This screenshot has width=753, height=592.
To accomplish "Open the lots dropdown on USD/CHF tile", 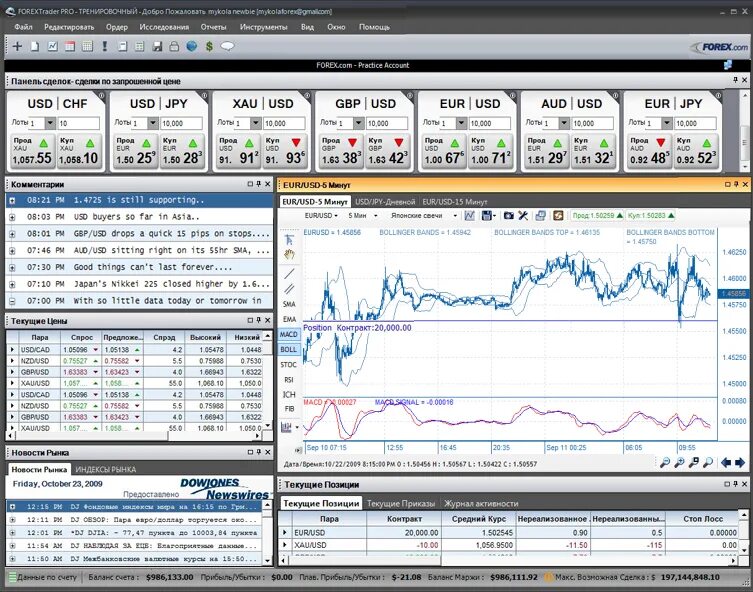I will point(50,123).
